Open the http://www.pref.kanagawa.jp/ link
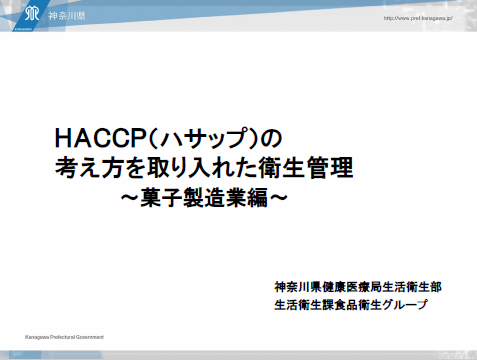Viewport: 477px width, 360px height. [x=418, y=18]
